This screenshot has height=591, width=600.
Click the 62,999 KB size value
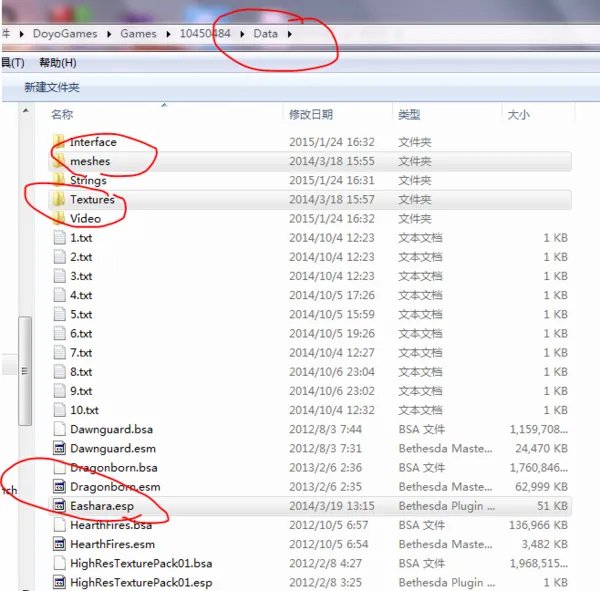point(541,487)
